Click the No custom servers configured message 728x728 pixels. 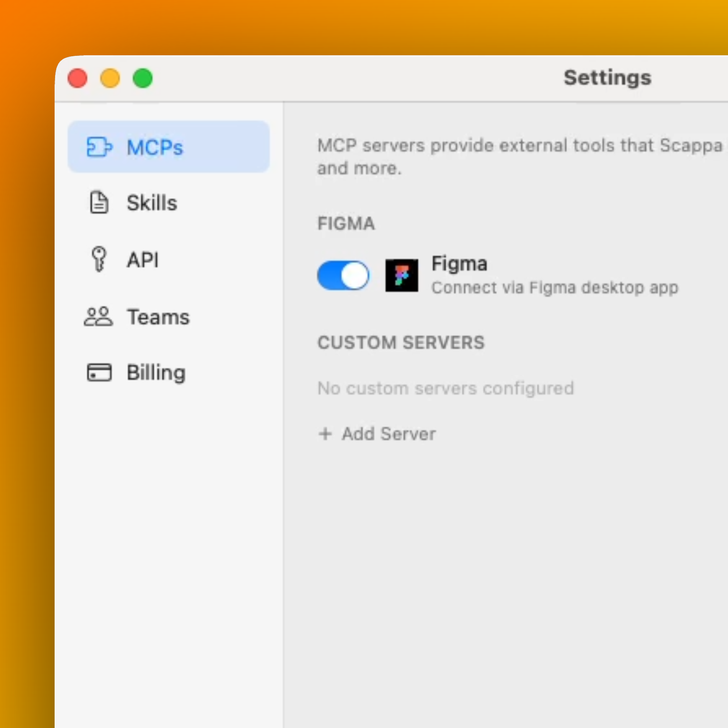[445, 388]
